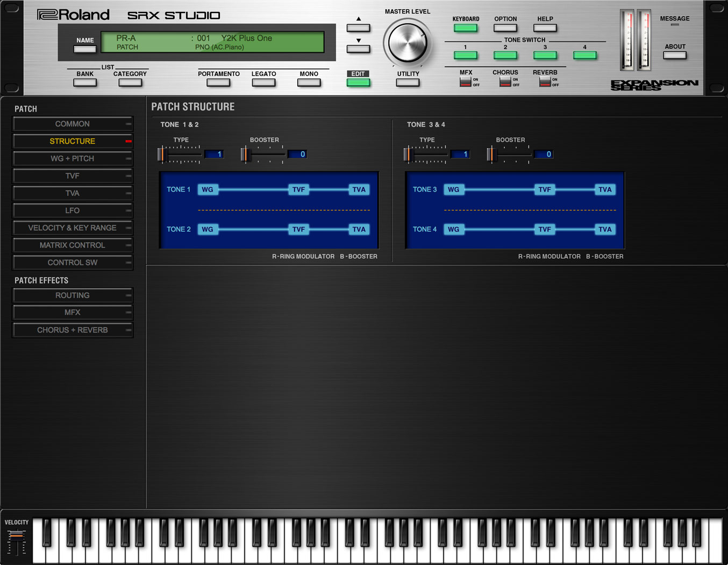This screenshot has width=728, height=565.
Task: Open the patch Bank list
Action: coord(85,83)
